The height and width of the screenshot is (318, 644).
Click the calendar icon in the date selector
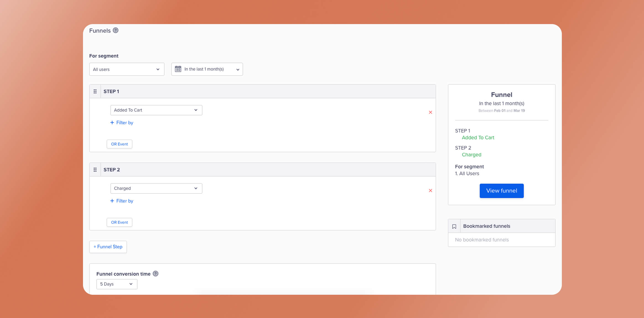tap(178, 69)
